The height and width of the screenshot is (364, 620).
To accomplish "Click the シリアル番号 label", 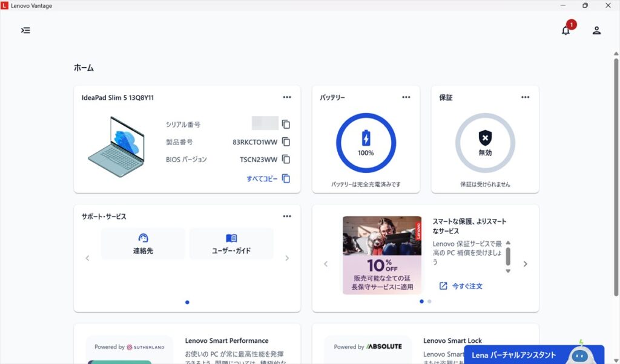I will click(x=183, y=125).
